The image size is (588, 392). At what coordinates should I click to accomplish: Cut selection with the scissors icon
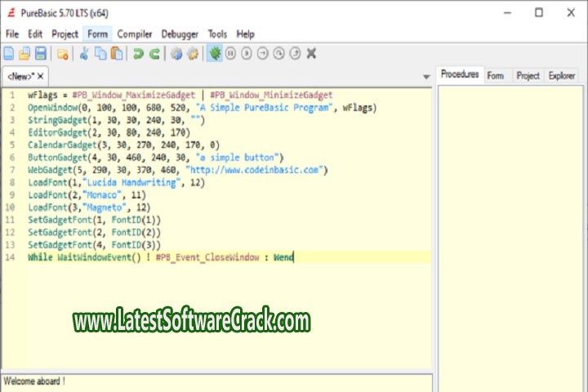(x=83, y=54)
